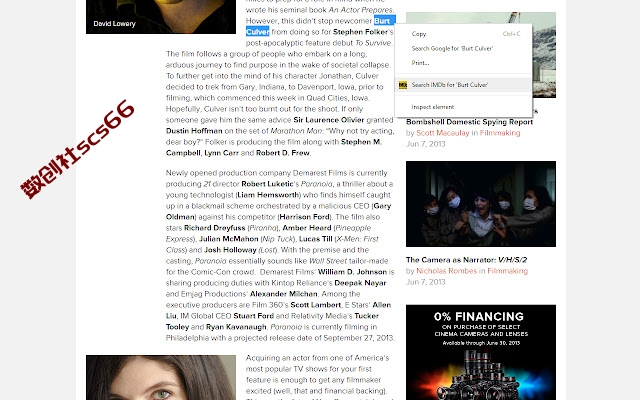Click highlighted text 'Burt'
640x400 pixels.
tap(382, 21)
